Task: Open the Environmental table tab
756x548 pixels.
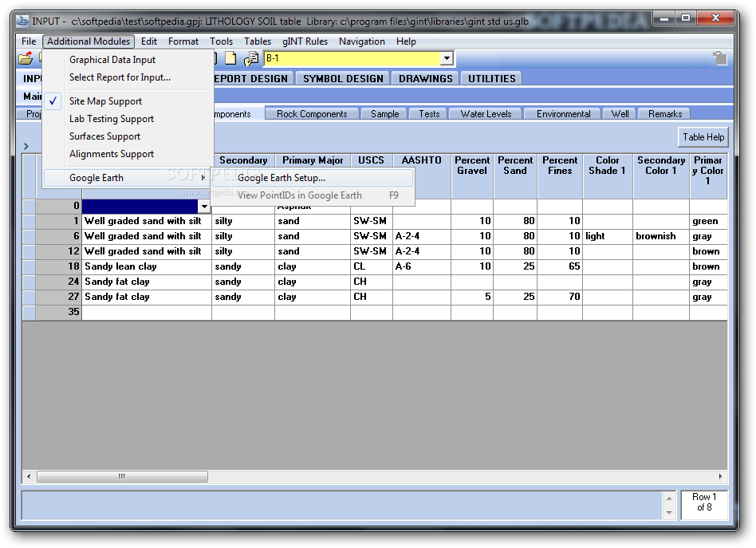Action: pyautogui.click(x=563, y=114)
